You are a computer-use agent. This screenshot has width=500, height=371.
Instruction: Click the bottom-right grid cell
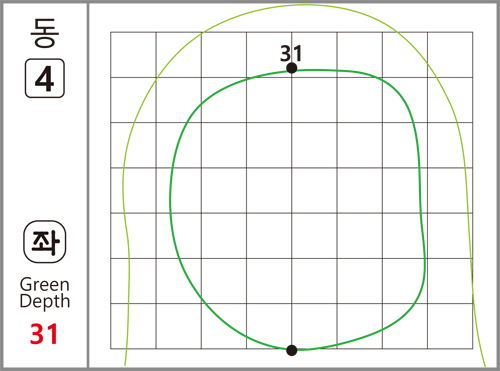(450, 326)
